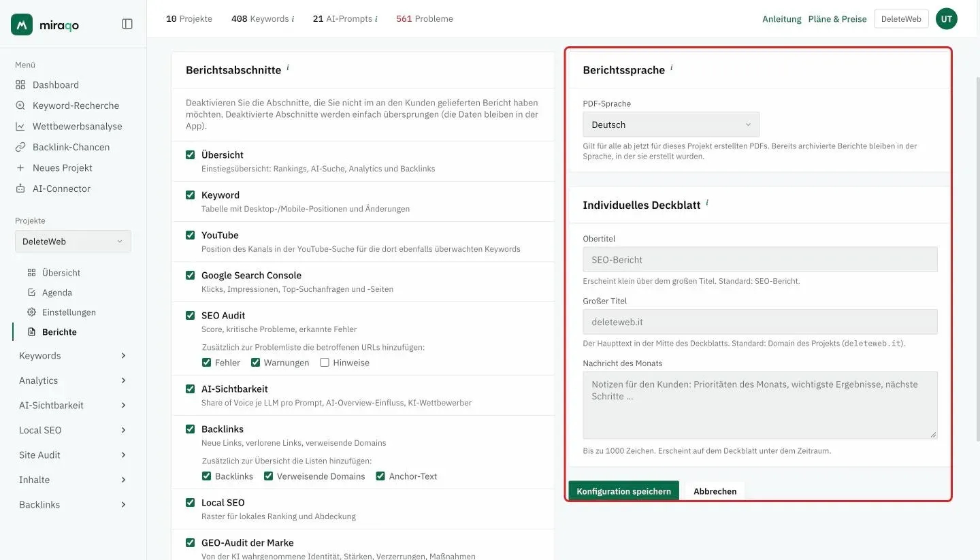Uncheck the Übersicht report section checkbox

[x=191, y=155]
